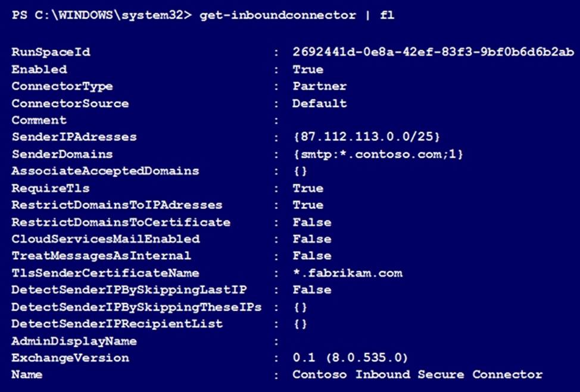Click the Enabled property label
580x392 pixels.
click(x=39, y=70)
